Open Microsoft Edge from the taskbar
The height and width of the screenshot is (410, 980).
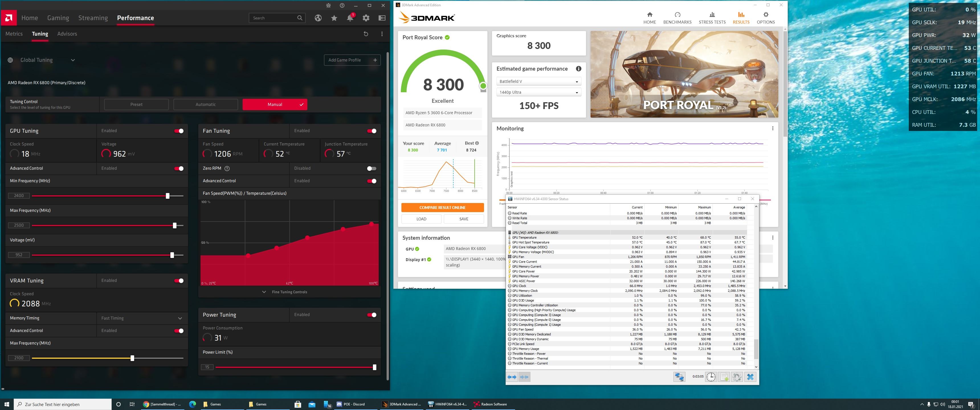click(x=193, y=404)
